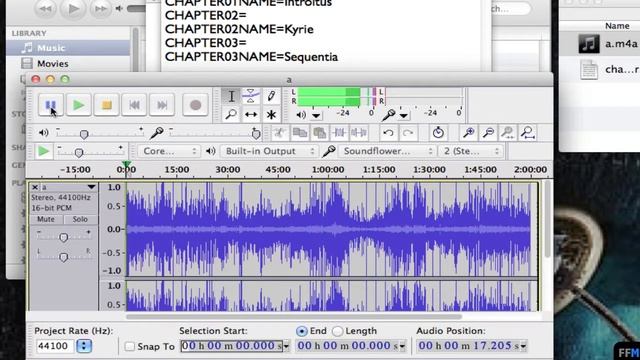
Task: Open track 'a' name dropdown menu
Action: [91, 187]
